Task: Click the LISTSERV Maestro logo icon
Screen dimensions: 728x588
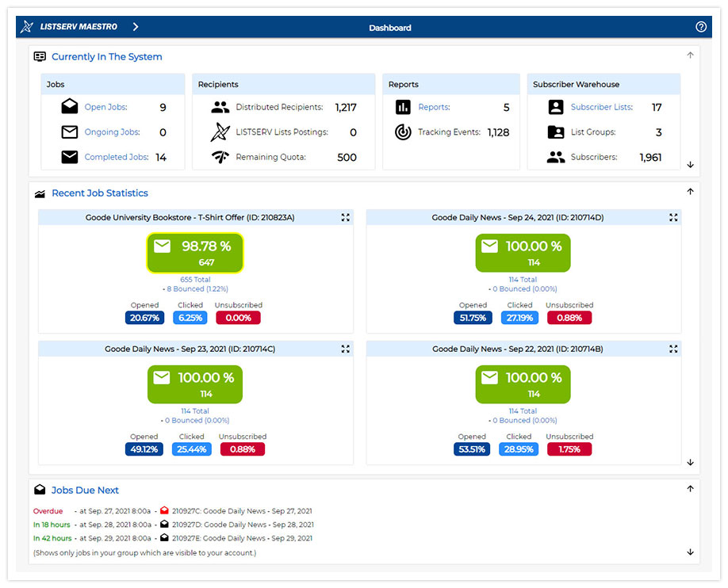Action: (x=27, y=27)
